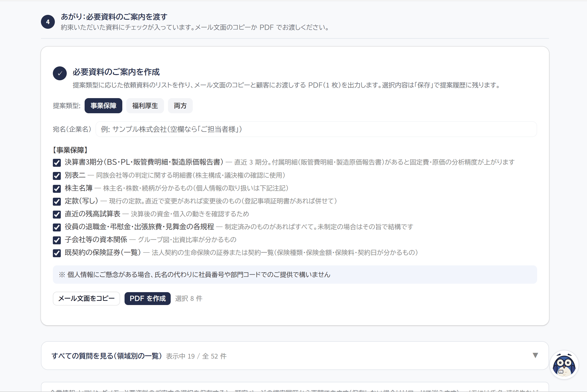Screen dimensions: 587x392
Task: Click step 4 number badge
Action: pos(48,22)
